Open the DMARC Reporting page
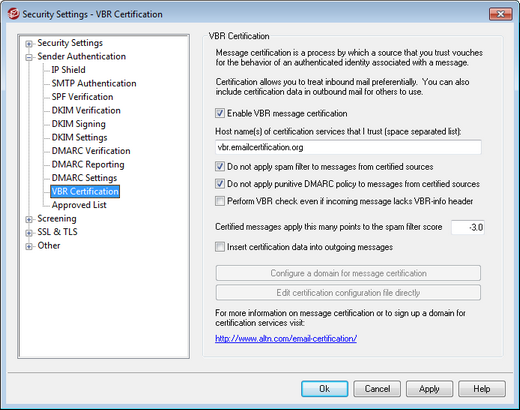Screen dimensions: 520x410 (88, 164)
